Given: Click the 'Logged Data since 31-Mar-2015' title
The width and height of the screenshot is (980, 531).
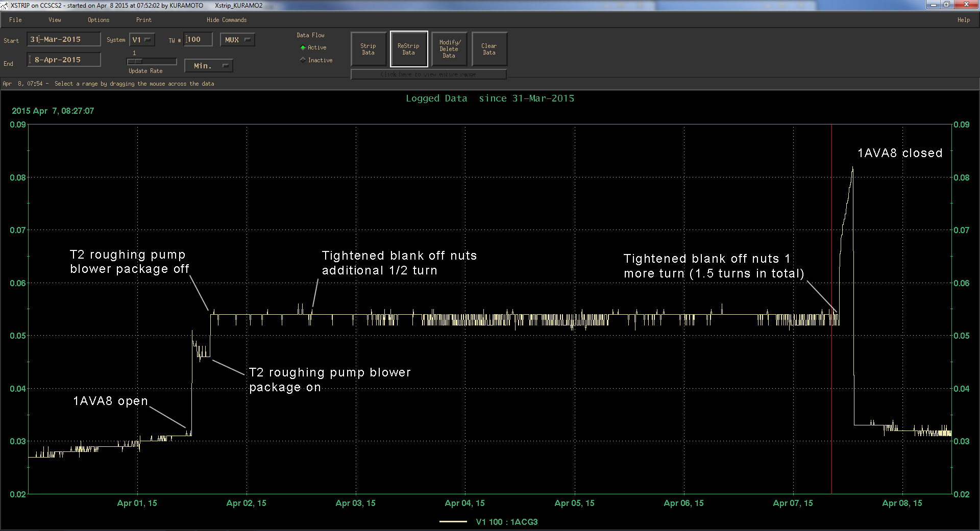Looking at the screenshot, I should click(x=490, y=98).
